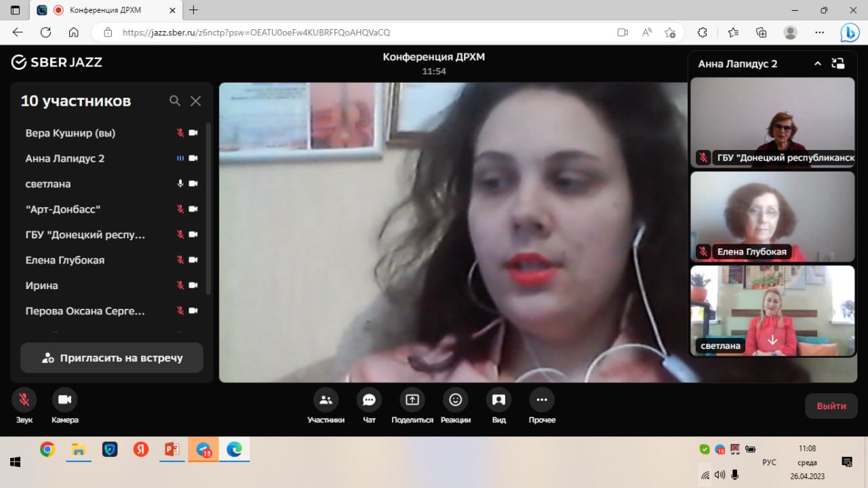This screenshot has width=868, height=488.
Task: Click РУС language indicator in tray
Action: pos(769,462)
